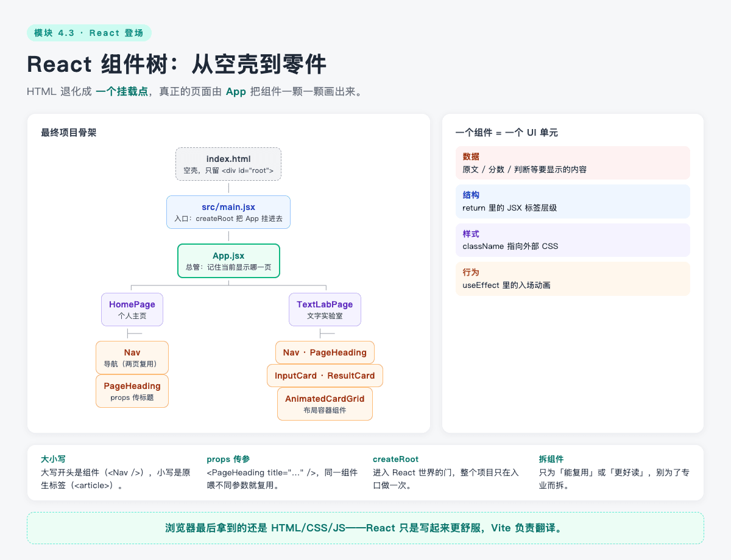Click the props 传参 note heading
Viewport: 731px width, 560px height.
(228, 459)
